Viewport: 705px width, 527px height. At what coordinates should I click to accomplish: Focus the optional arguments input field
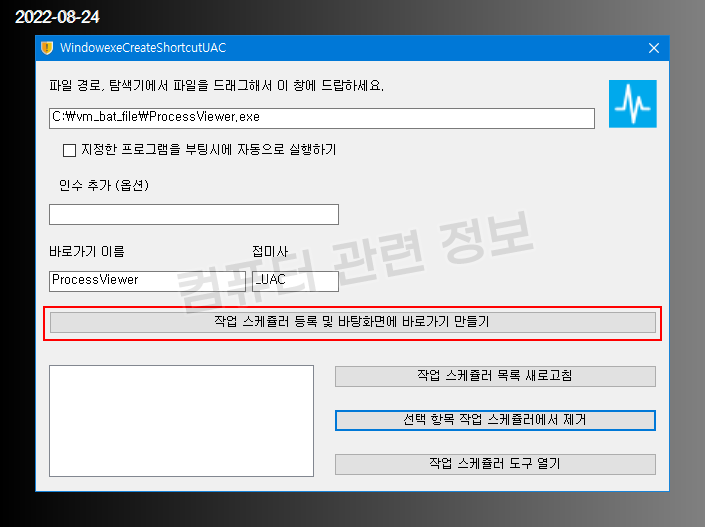pos(194,214)
